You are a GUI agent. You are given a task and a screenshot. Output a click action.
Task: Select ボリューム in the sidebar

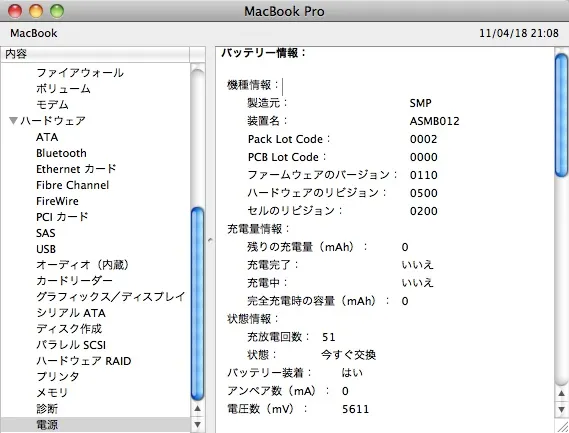pos(63,89)
